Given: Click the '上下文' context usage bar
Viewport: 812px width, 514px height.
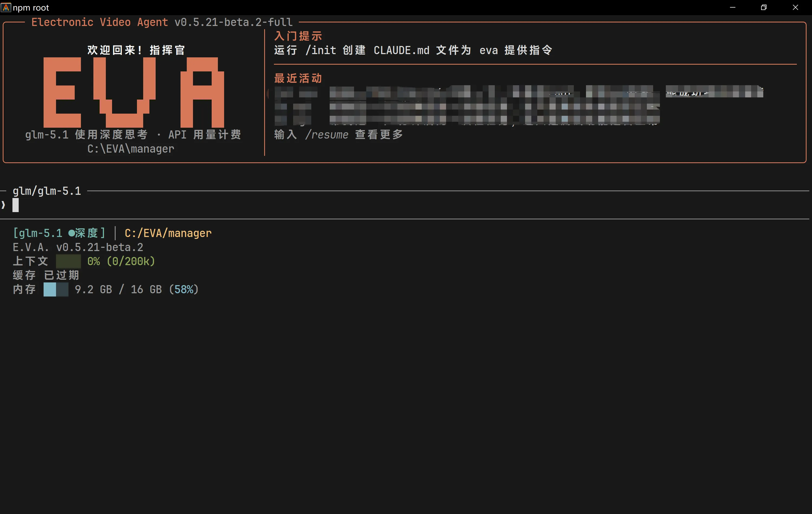Looking at the screenshot, I should [x=68, y=261].
